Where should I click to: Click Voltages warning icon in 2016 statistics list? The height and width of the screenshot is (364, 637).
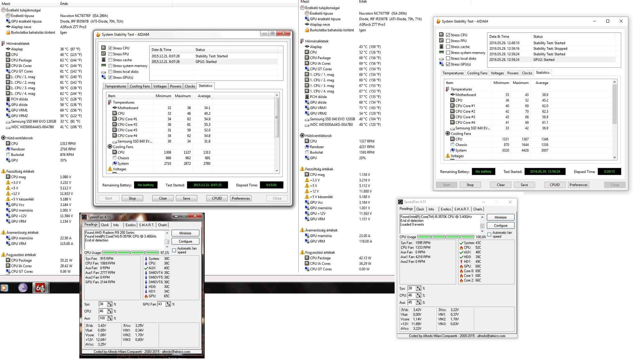tap(448, 156)
